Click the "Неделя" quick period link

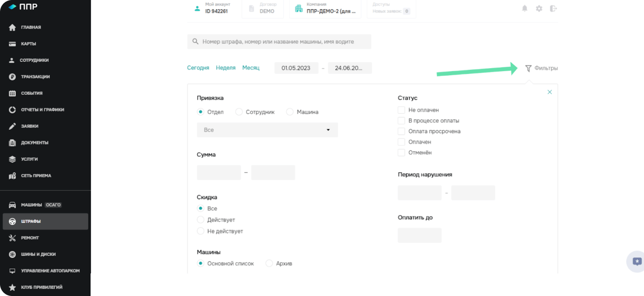coord(225,68)
